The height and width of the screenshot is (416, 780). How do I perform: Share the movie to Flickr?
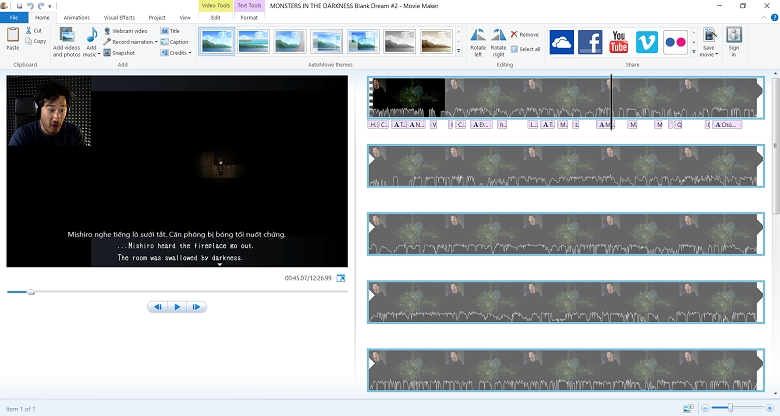coord(675,42)
